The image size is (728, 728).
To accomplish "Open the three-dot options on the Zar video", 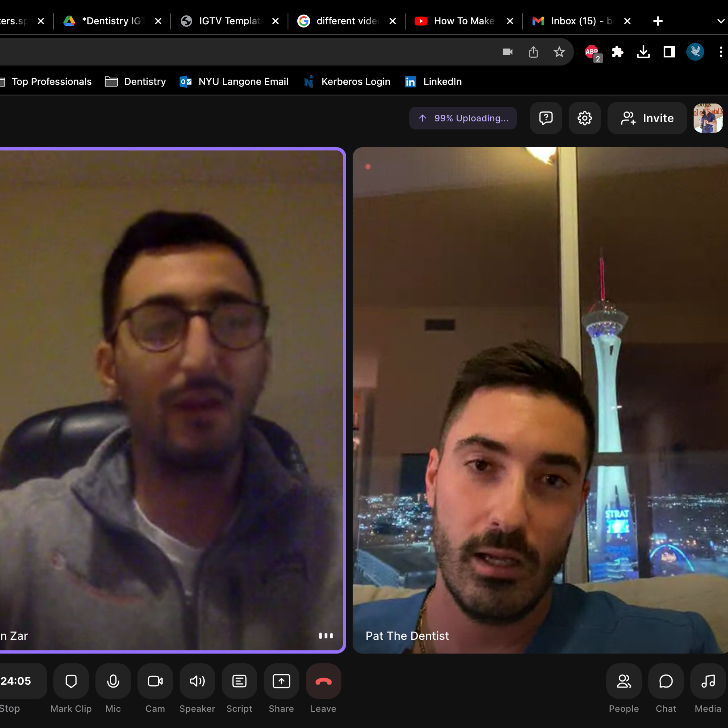I will tap(326, 636).
